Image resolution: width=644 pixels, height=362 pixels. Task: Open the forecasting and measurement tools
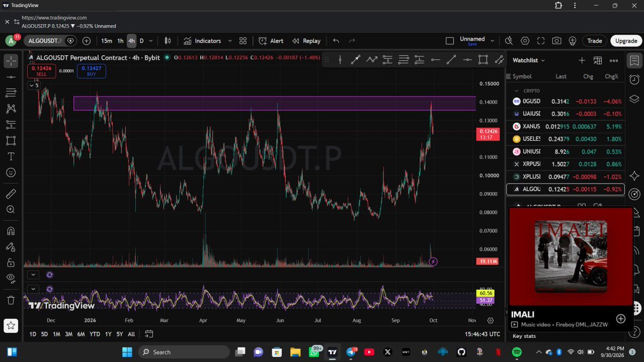pyautogui.click(x=11, y=124)
